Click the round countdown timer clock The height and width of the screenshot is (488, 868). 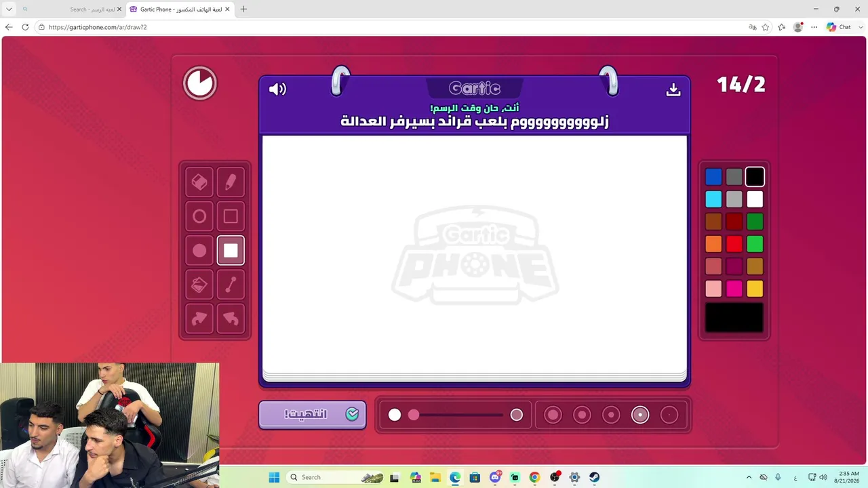point(200,83)
